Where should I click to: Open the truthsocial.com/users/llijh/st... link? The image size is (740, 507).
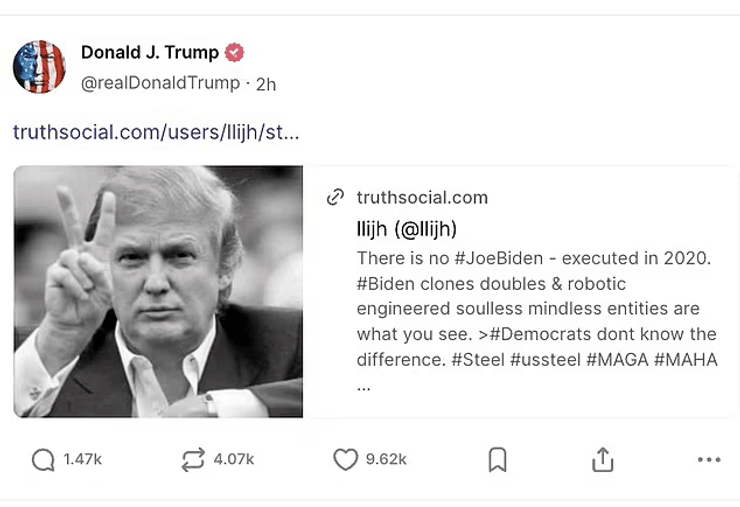coord(156,132)
